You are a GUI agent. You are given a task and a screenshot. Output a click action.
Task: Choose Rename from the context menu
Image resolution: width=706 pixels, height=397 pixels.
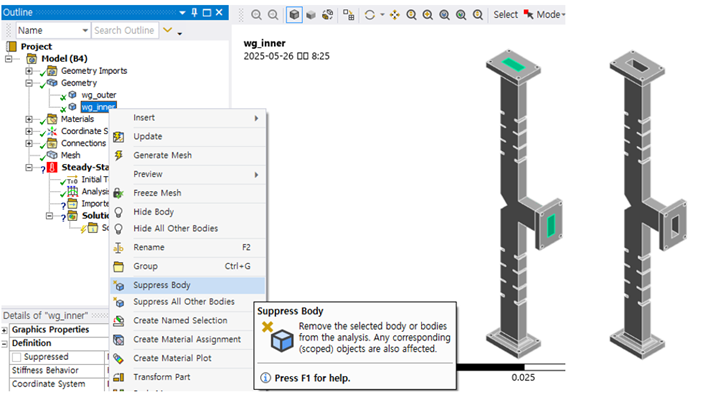pyautogui.click(x=187, y=248)
